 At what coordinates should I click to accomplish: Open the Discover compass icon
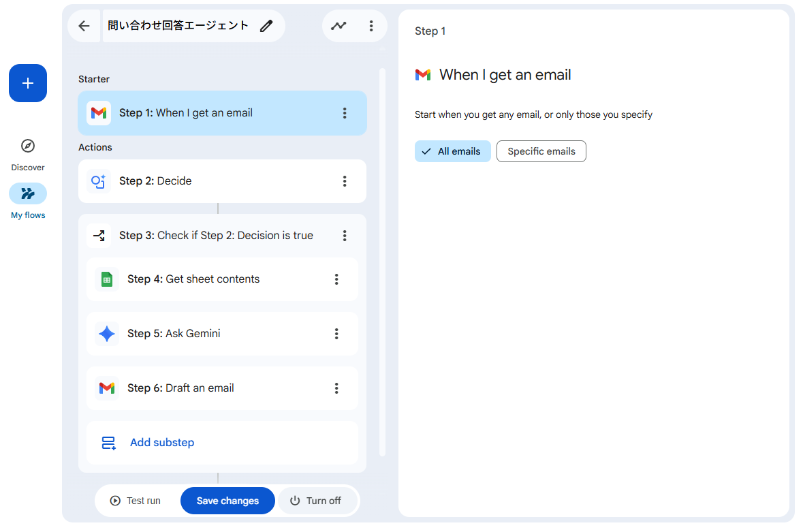[28, 146]
